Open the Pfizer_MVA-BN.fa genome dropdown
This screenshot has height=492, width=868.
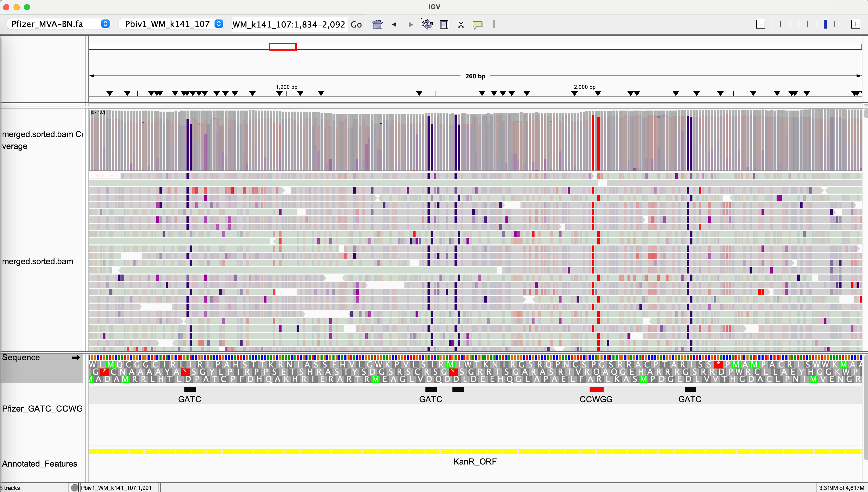[59, 24]
